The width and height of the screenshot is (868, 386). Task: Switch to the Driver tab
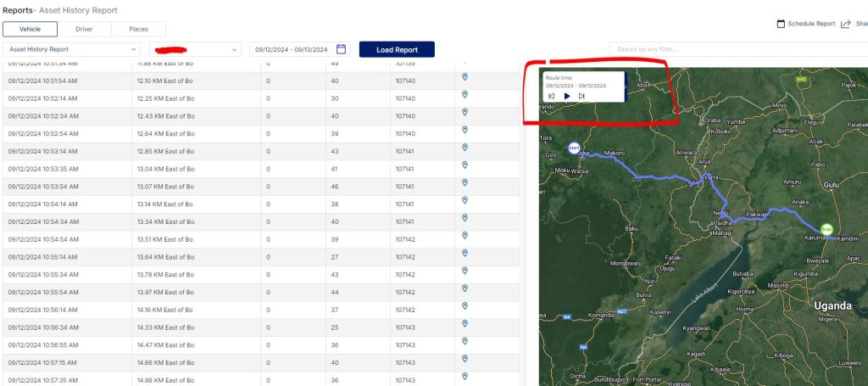(84, 29)
